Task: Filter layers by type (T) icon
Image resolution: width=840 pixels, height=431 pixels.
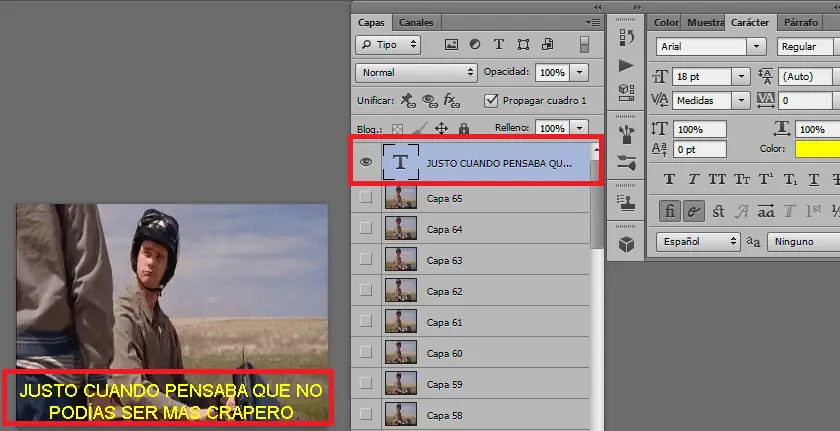Action: click(499, 45)
